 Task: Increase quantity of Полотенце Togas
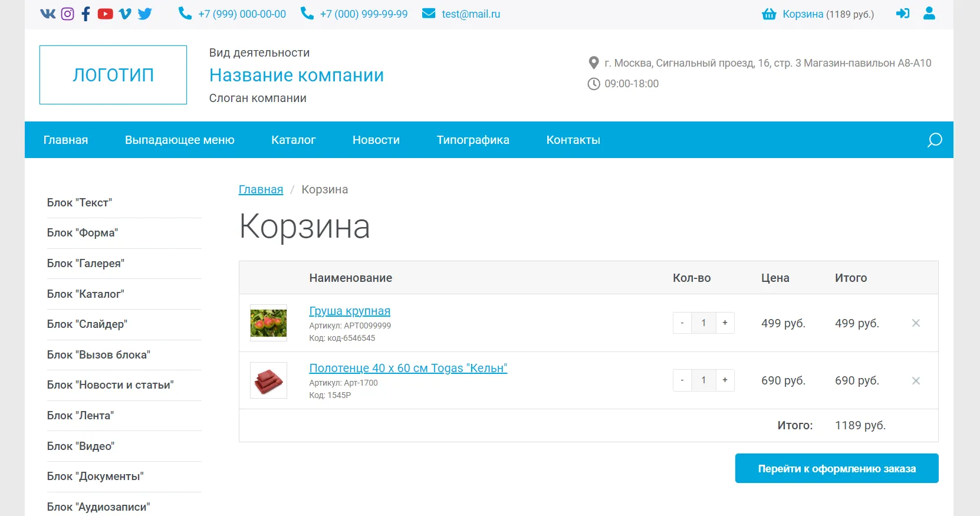725,380
